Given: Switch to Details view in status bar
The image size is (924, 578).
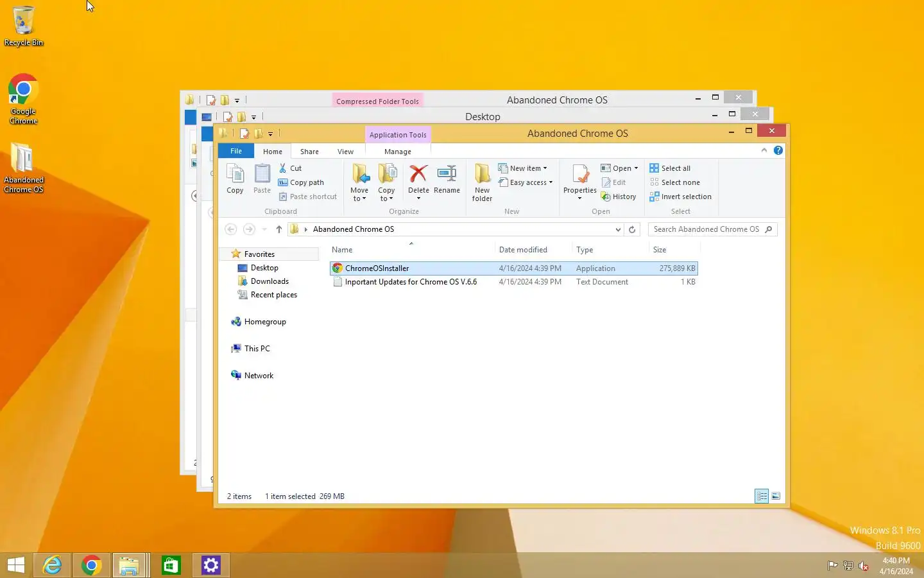Looking at the screenshot, I should pos(762,496).
